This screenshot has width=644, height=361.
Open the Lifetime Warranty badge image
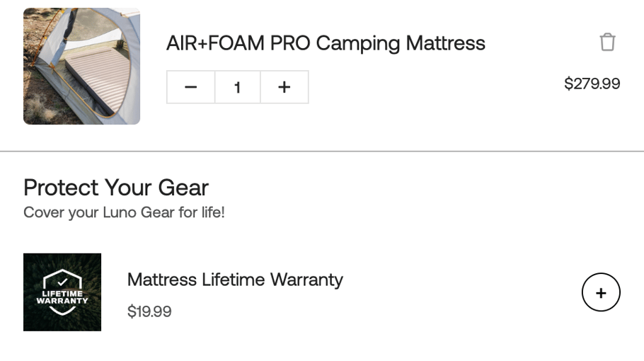[x=62, y=292]
